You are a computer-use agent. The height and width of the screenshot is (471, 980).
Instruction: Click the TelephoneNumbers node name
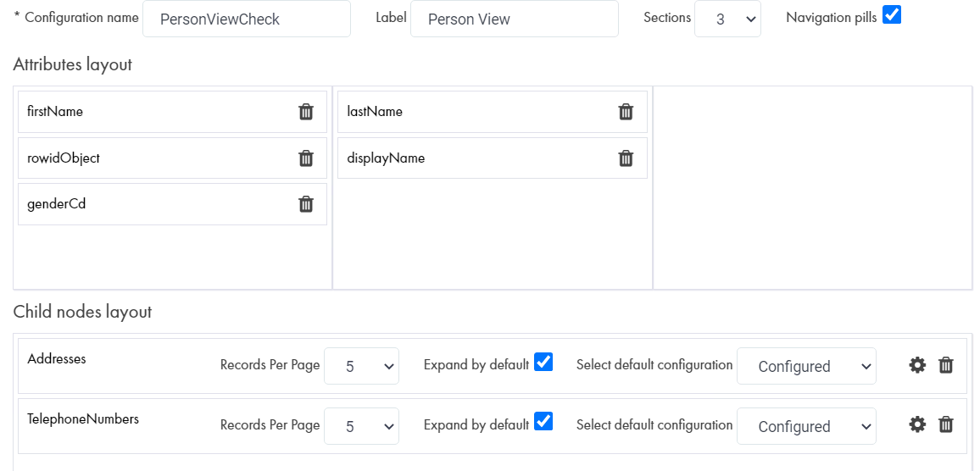coord(83,419)
